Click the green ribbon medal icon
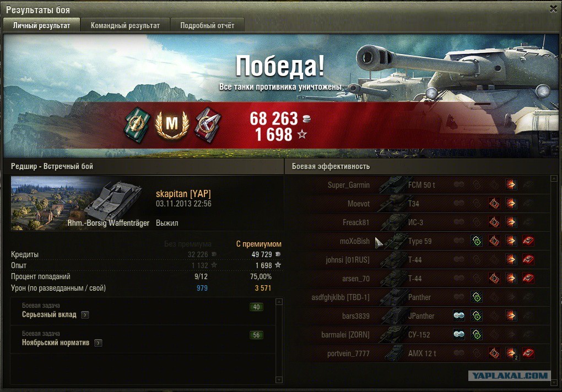The image size is (562, 392). (138, 124)
